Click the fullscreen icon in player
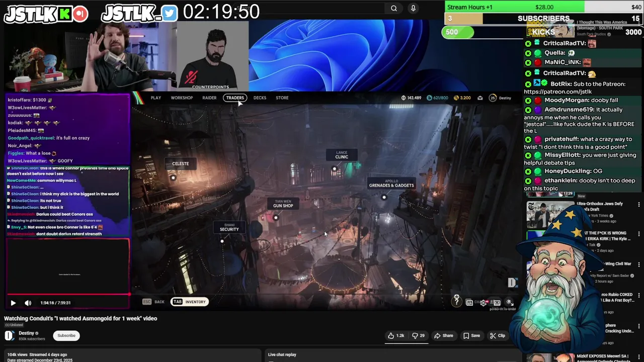This screenshot has width=644, height=362. [509, 303]
